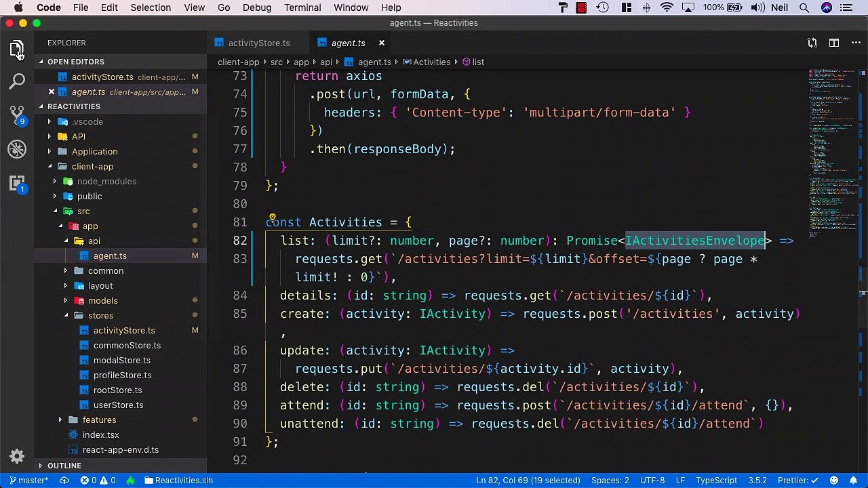Open the Debug menu
The image size is (868, 488).
tap(257, 7)
